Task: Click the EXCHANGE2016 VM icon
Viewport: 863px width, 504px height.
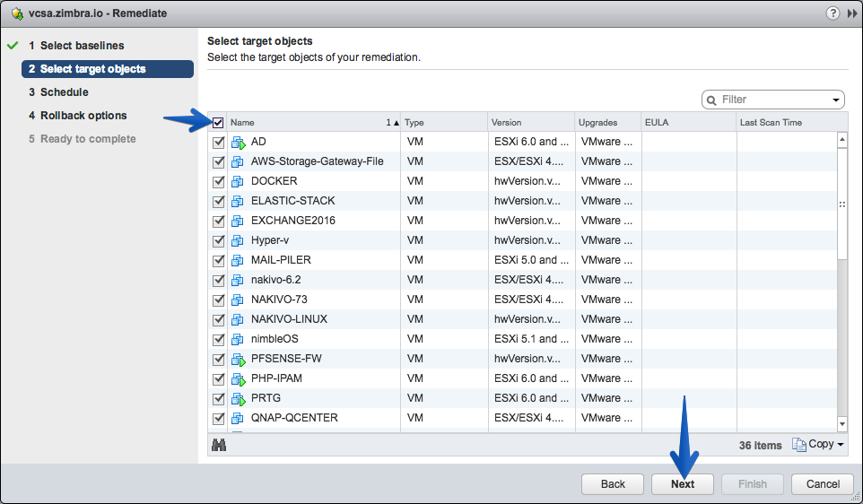Action: tap(237, 222)
